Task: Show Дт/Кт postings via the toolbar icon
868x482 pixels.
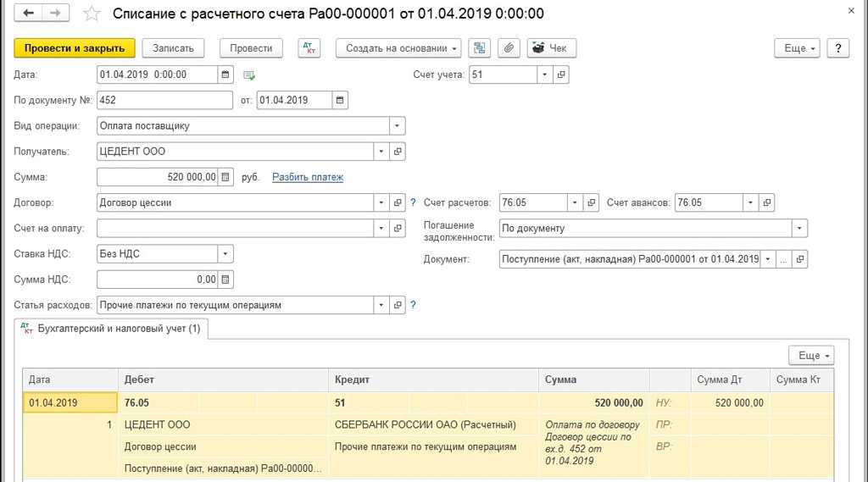Action: 309,48
